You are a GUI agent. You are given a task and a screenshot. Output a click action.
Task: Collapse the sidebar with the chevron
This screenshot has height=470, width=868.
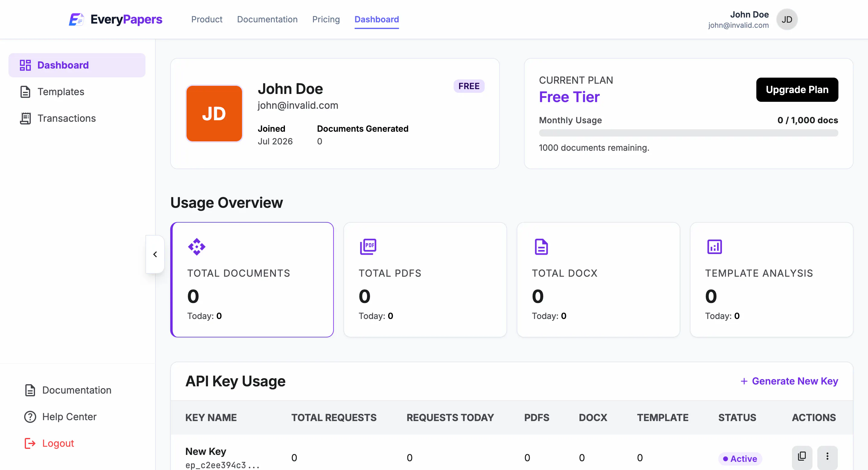click(155, 254)
